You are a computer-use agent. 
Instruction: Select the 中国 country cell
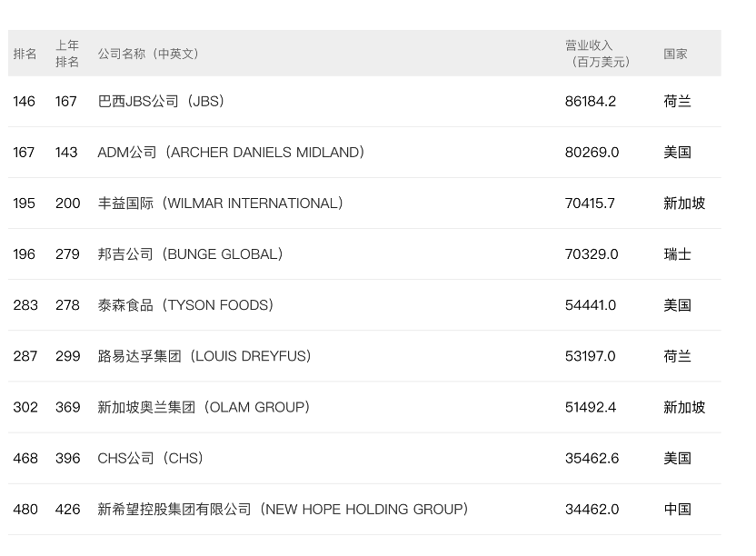click(x=678, y=510)
